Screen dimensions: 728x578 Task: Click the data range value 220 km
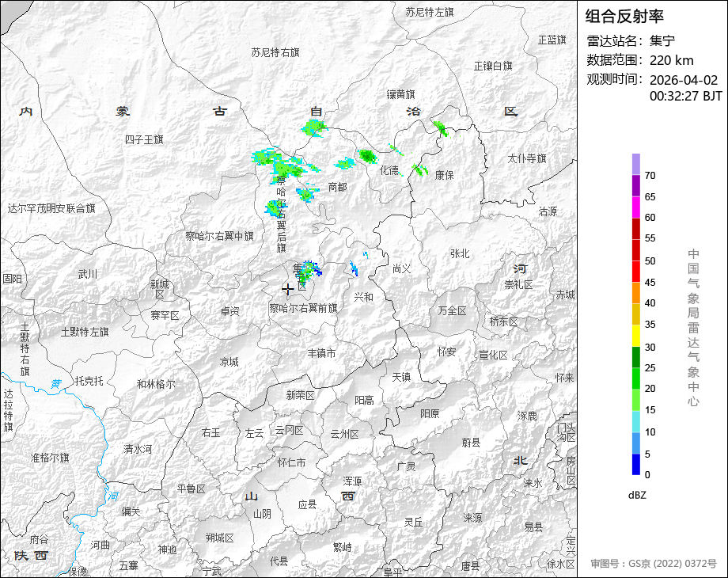point(671,60)
